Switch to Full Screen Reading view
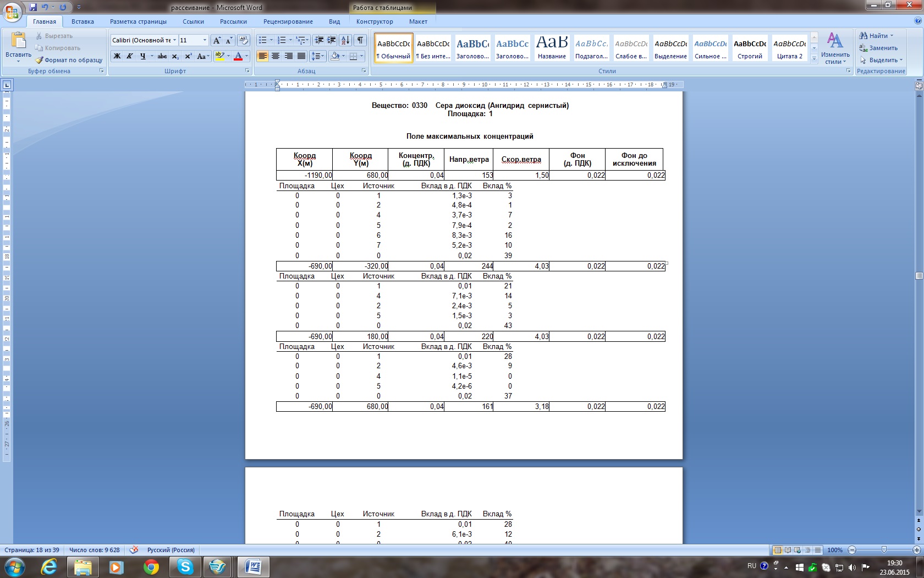The image size is (924, 578). tap(788, 550)
